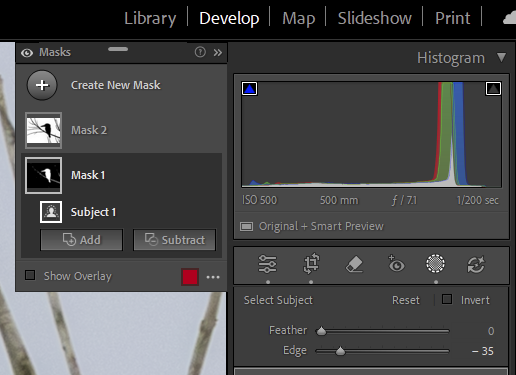The height and width of the screenshot is (375, 516).
Task: Click the Subject 1 label
Action: [93, 212]
